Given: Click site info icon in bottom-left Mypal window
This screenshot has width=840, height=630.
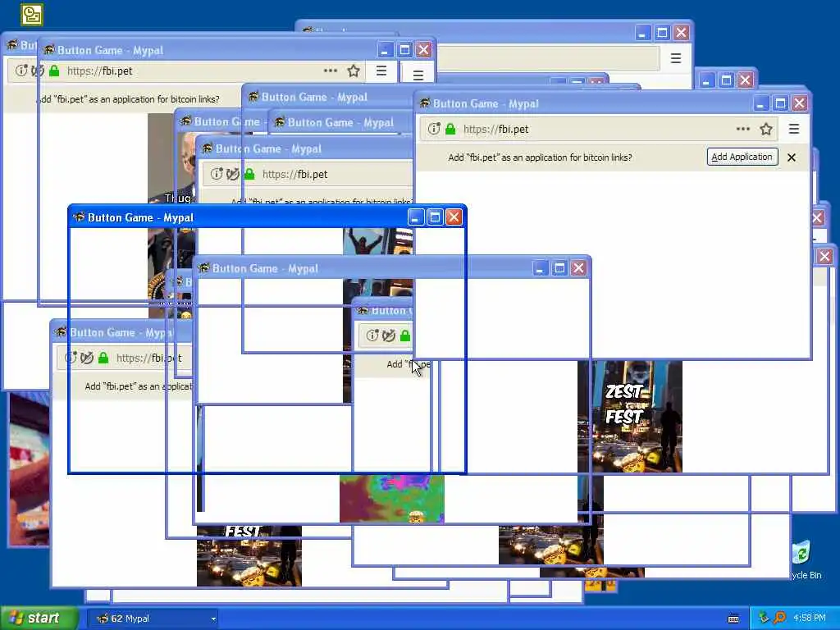Looking at the screenshot, I should coord(71,358).
